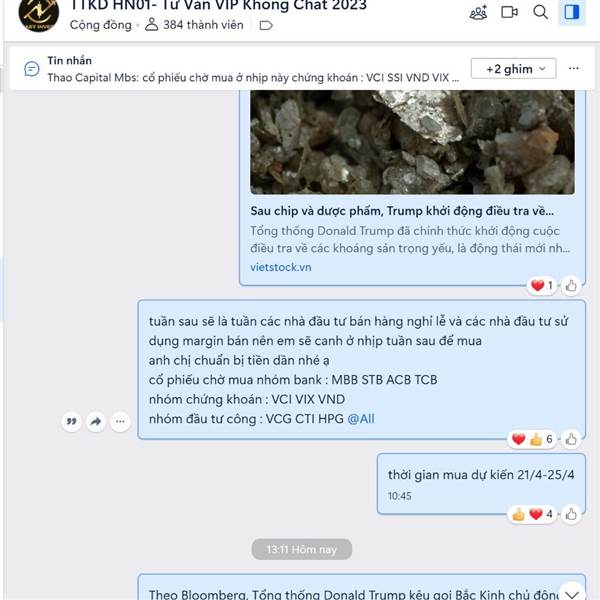Click the group avatar logo

coord(39,15)
